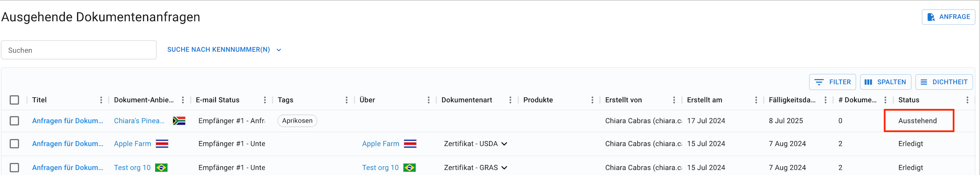Select all rows with header checkbox

14,100
